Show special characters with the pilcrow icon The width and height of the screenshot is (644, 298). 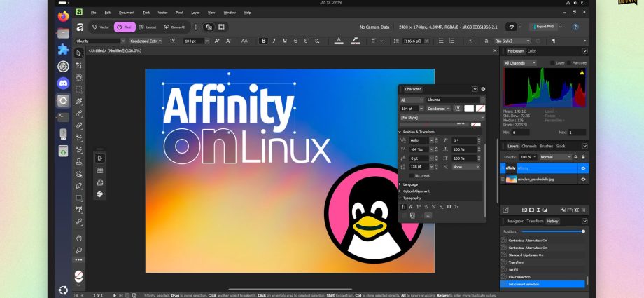coord(553,41)
